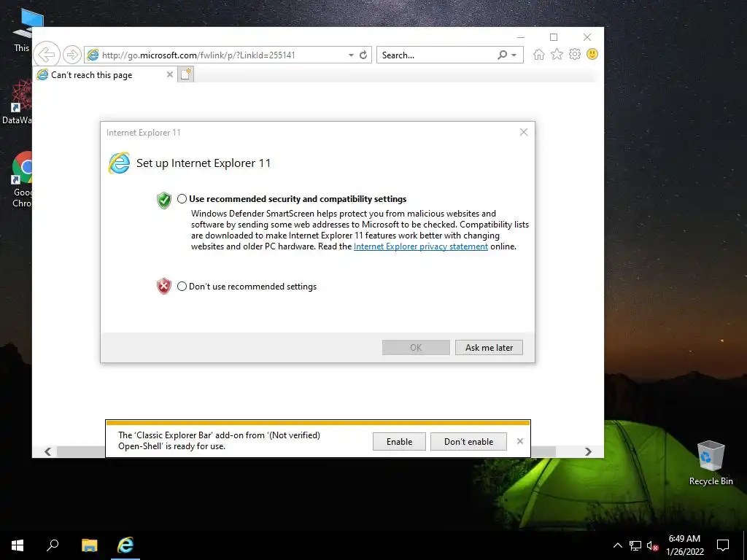747x560 pixels.
Task: Select the Google Chrome desktop shortcut
Action: tap(21, 179)
